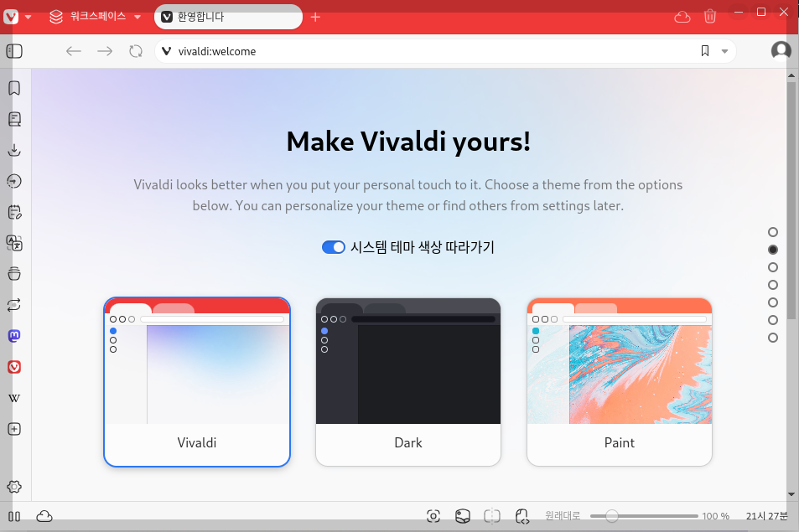Toggle 시스템 테마 색상 따라가기 switch

[x=333, y=247]
